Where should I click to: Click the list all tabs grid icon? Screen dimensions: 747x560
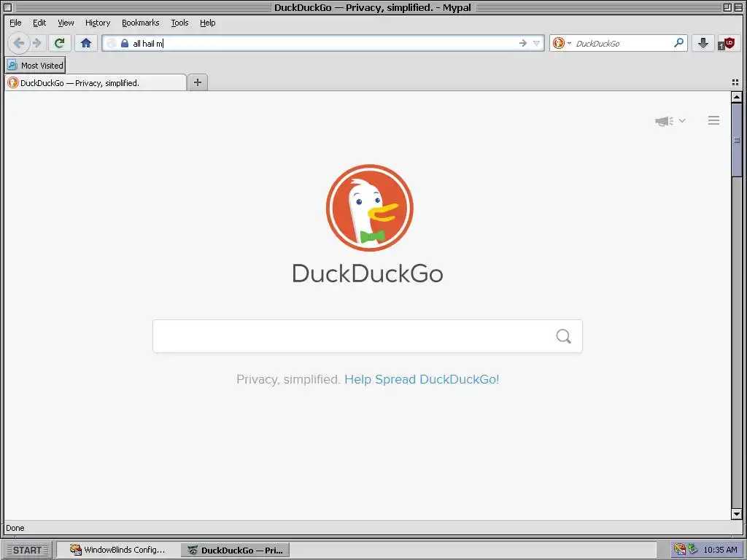point(735,82)
